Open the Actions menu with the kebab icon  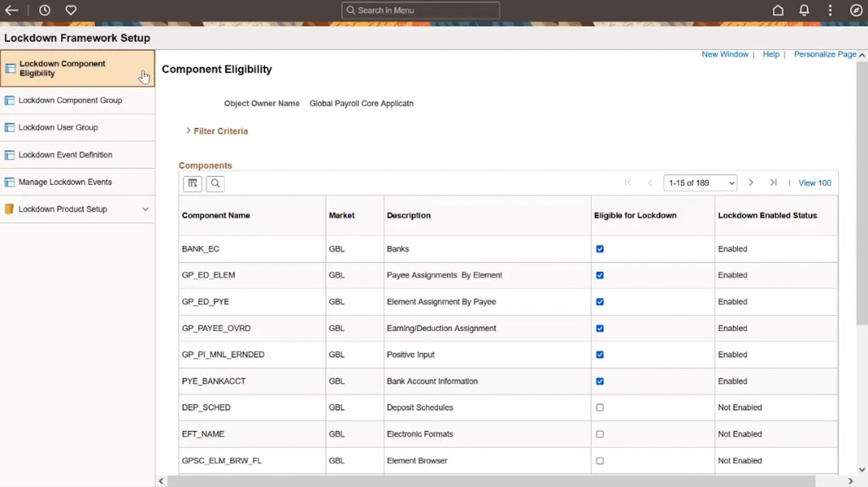pyautogui.click(x=829, y=10)
